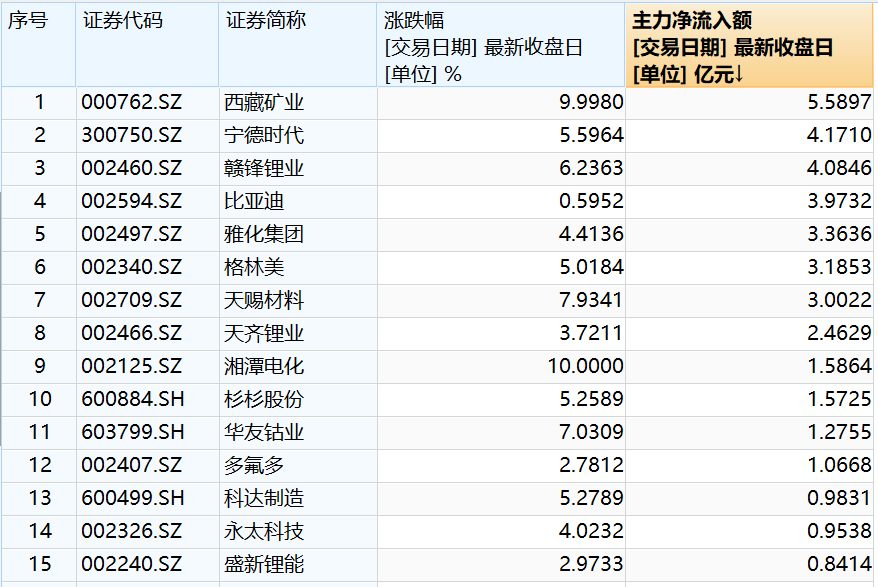The width and height of the screenshot is (878, 587).
Task: Select stock code 002340.SZ
Action: (x=132, y=268)
